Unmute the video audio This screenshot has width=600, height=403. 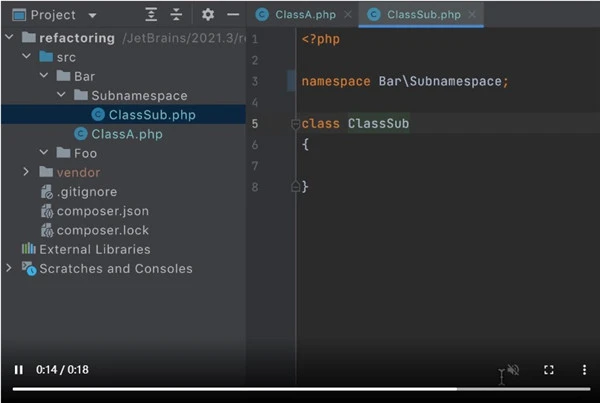pyautogui.click(x=514, y=370)
